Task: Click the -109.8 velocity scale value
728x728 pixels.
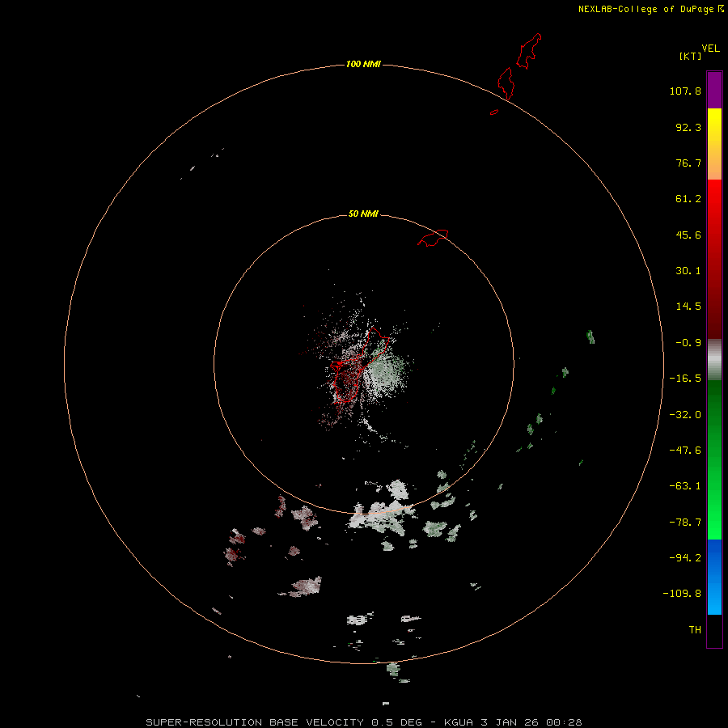Action: (682, 594)
